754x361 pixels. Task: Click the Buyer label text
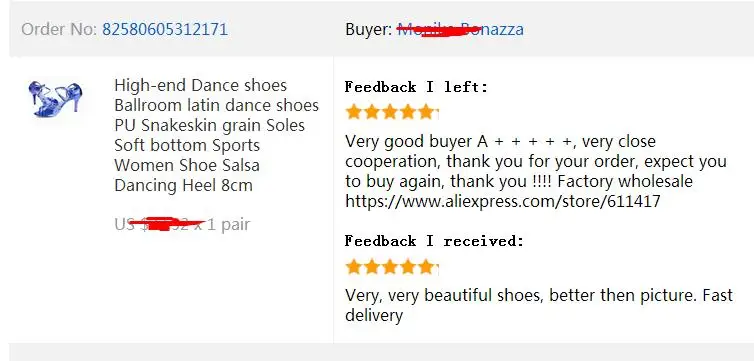[x=369, y=29]
